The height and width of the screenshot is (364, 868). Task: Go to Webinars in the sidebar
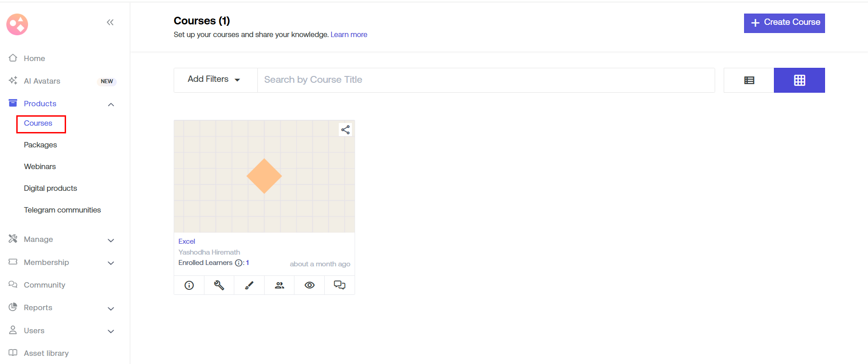coord(40,166)
